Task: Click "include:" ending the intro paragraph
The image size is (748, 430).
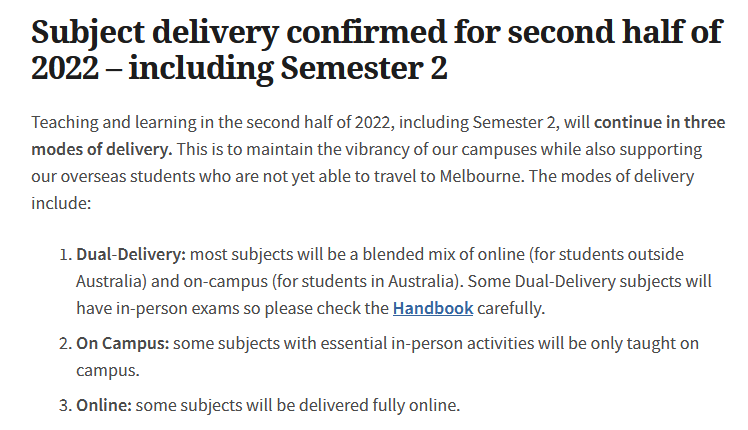Action: tap(61, 203)
